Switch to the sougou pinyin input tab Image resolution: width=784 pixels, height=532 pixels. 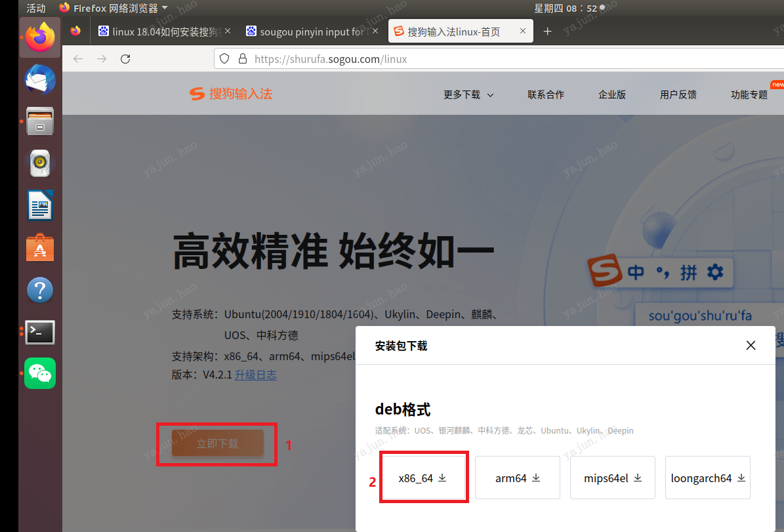[x=308, y=31]
